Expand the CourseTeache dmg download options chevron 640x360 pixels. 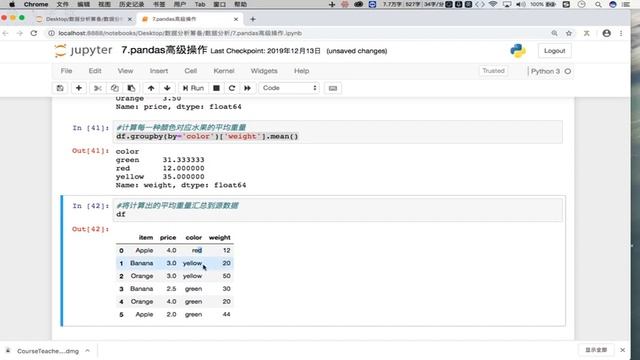tap(87, 351)
